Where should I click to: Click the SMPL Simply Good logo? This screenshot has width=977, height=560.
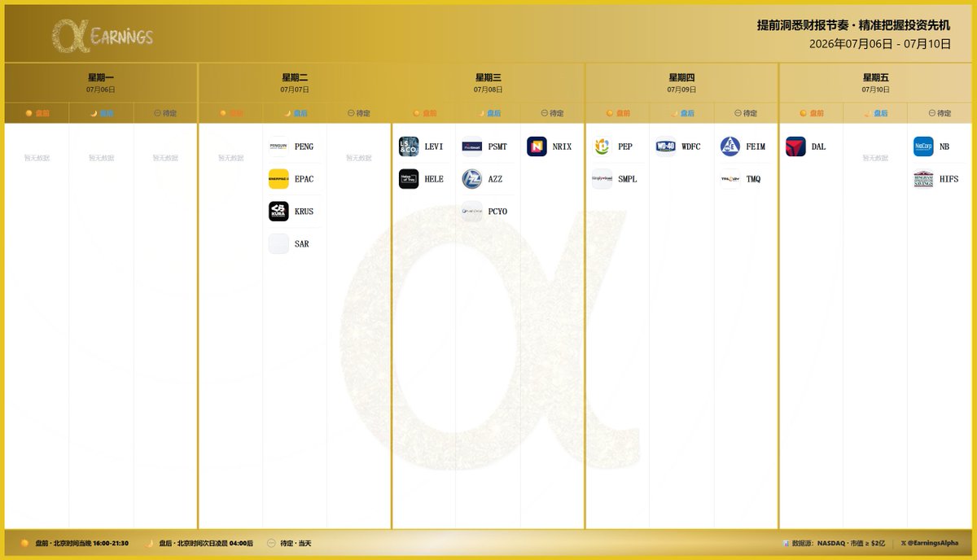602,179
